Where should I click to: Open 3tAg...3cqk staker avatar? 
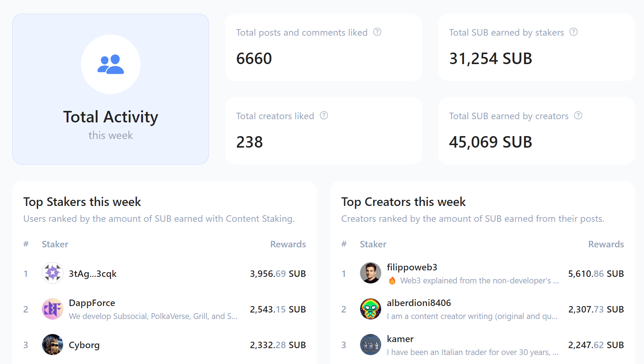click(53, 273)
